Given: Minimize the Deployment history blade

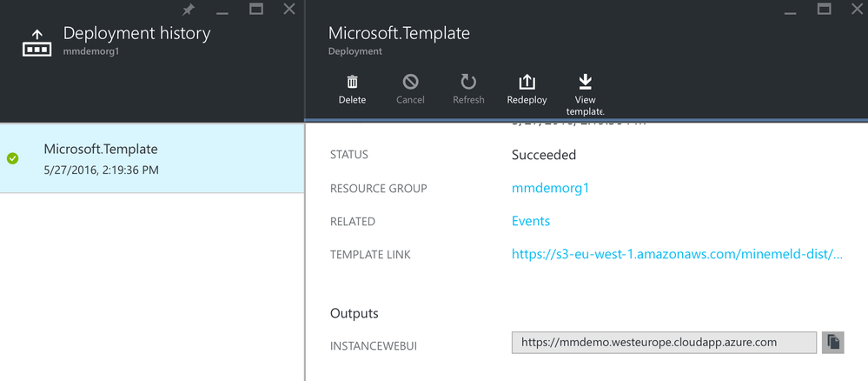Looking at the screenshot, I should click(x=222, y=11).
